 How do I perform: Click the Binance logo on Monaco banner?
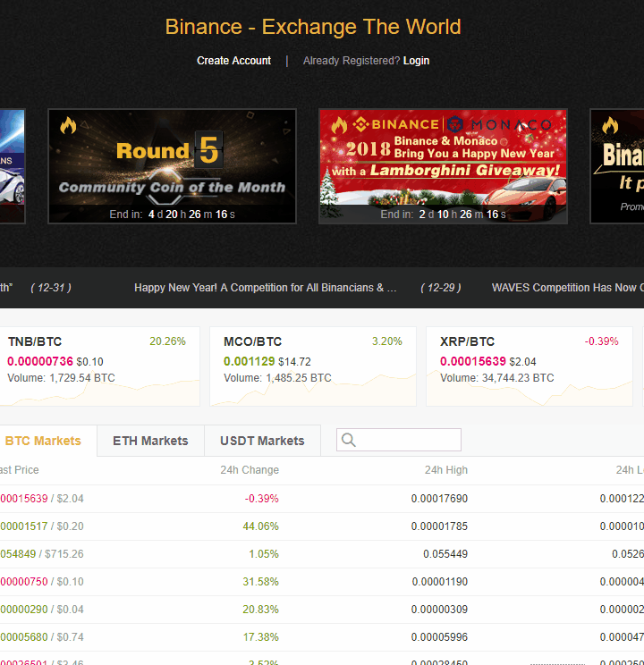396,124
